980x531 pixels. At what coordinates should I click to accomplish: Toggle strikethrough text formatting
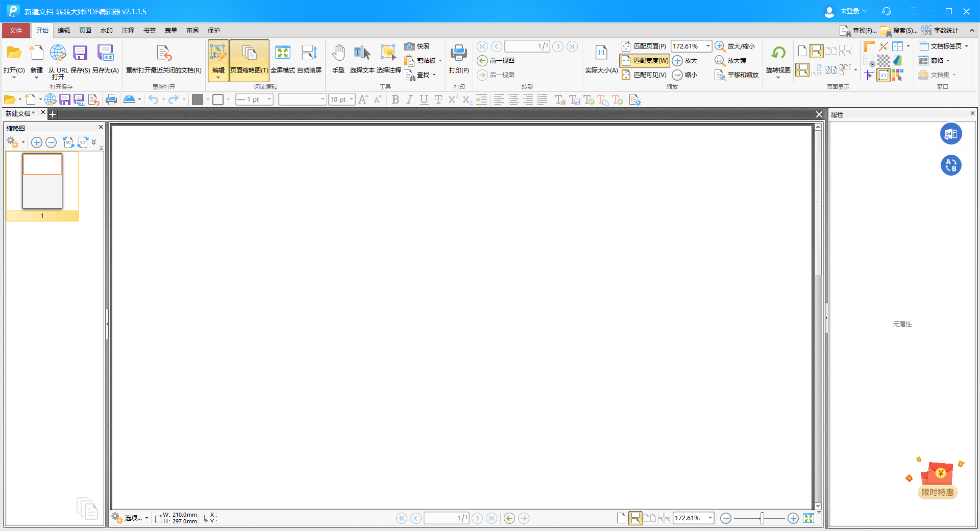tap(438, 100)
